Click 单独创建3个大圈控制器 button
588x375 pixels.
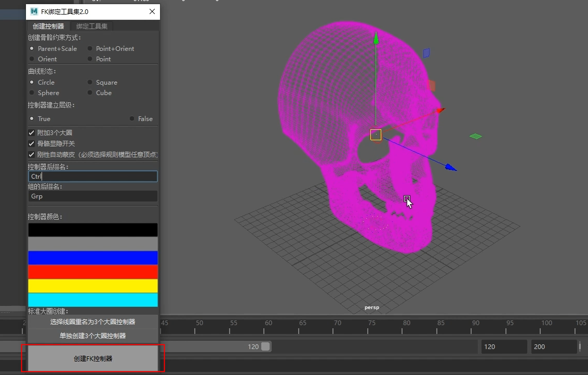92,336
